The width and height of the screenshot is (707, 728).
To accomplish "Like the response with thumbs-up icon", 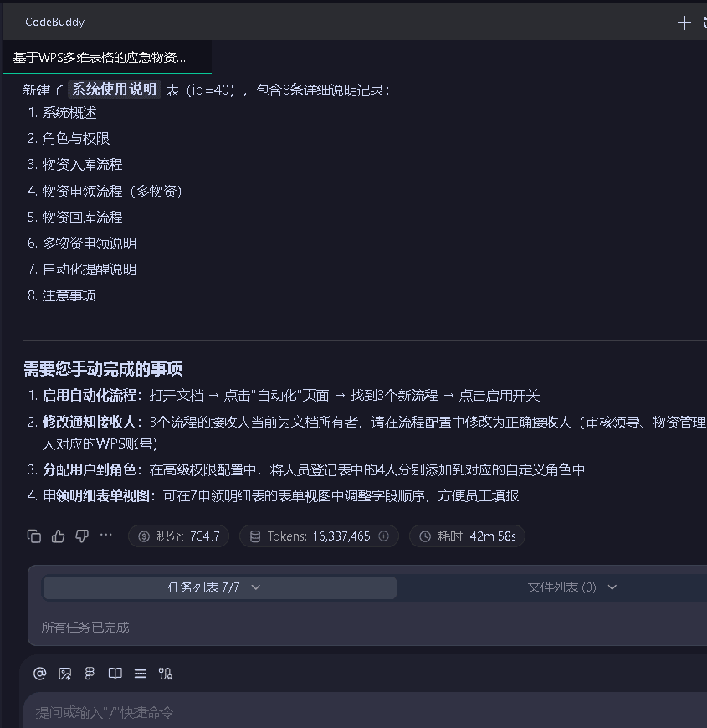I will (58, 536).
